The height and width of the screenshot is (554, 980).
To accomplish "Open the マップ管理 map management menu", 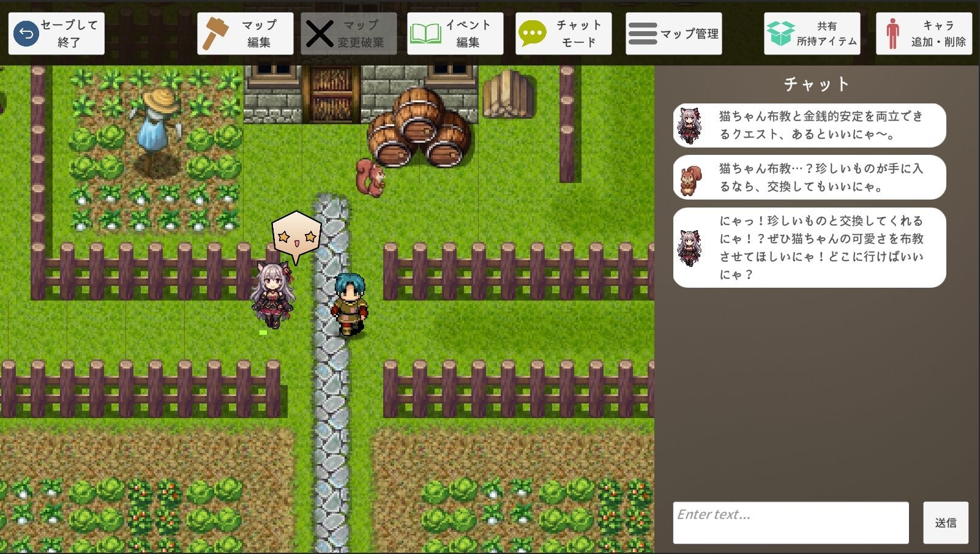I will [674, 34].
